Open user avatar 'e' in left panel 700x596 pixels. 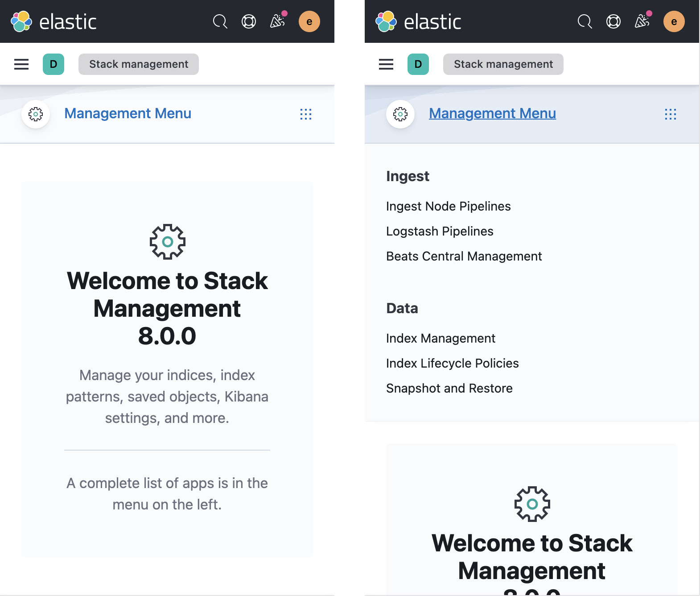(309, 21)
